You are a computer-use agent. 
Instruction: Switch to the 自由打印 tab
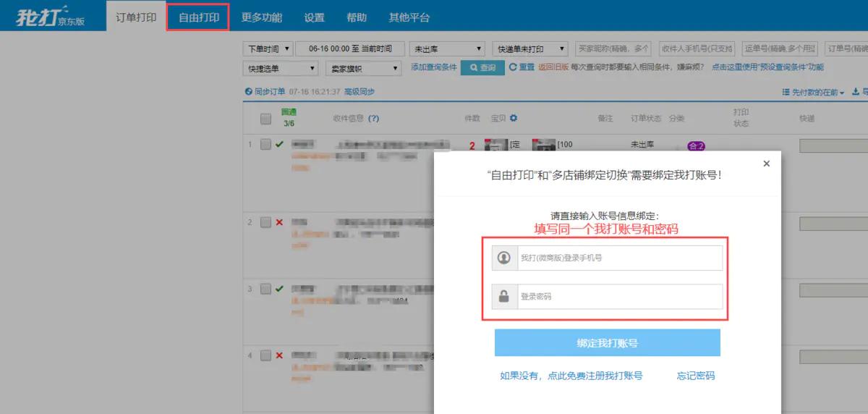[x=198, y=17]
